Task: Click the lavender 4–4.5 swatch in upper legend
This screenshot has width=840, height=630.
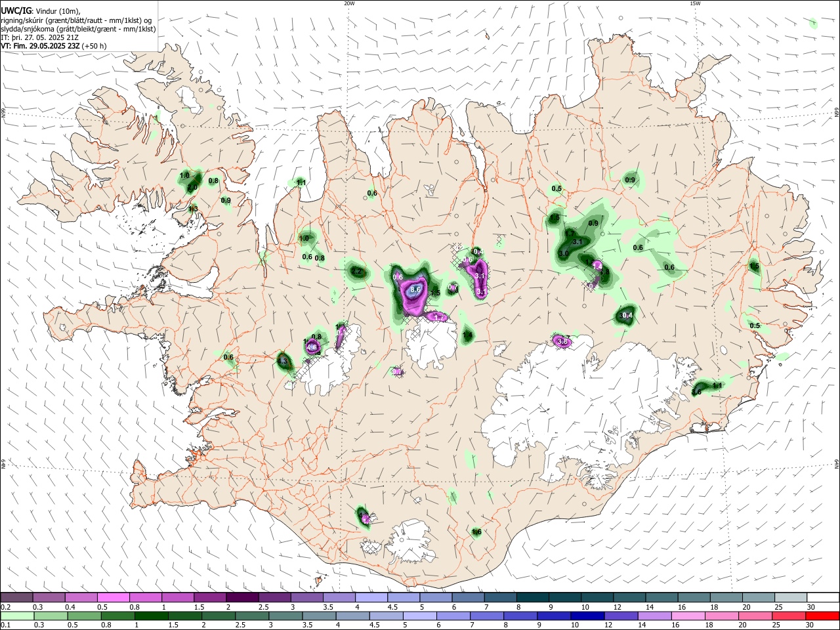Action: point(371,597)
